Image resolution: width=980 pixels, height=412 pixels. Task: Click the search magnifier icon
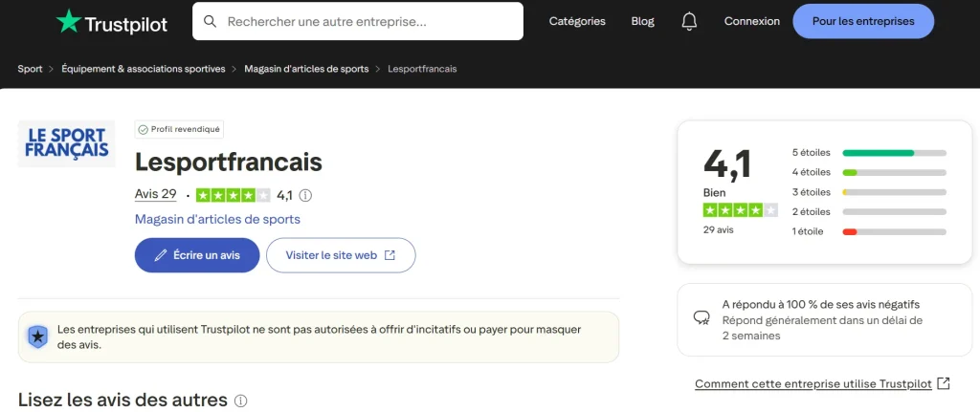(x=211, y=21)
